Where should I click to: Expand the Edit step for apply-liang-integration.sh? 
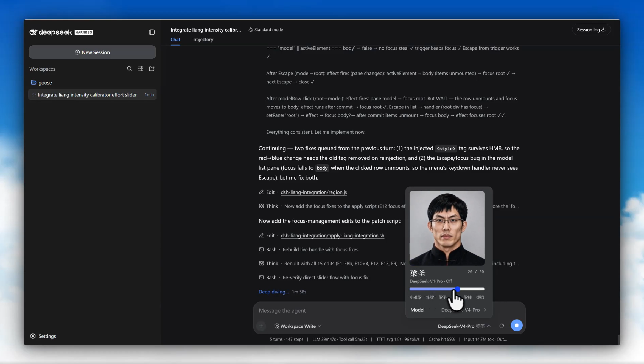coord(267,236)
